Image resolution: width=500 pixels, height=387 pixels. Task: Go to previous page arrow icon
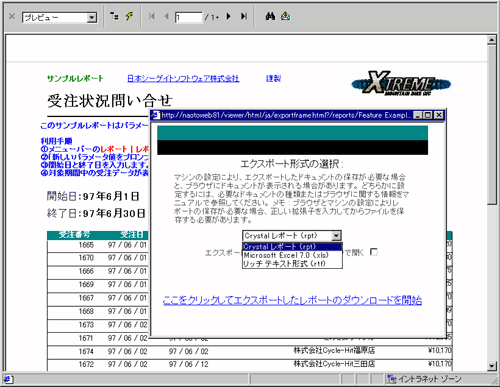pyautogui.click(x=167, y=16)
